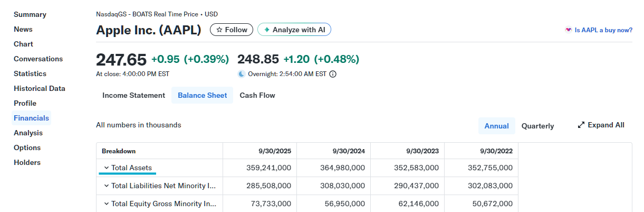Click the Expand All button
This screenshot has width=644, height=212.
pyautogui.click(x=601, y=125)
